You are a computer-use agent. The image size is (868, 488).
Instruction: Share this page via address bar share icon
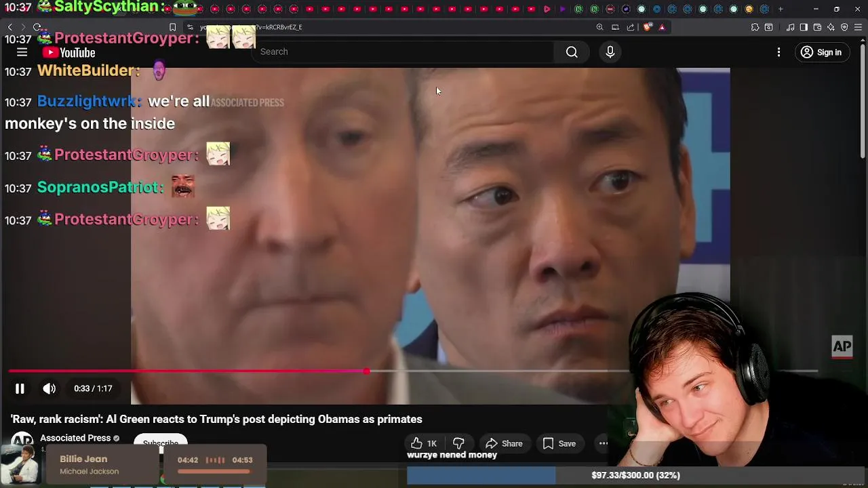click(x=631, y=27)
